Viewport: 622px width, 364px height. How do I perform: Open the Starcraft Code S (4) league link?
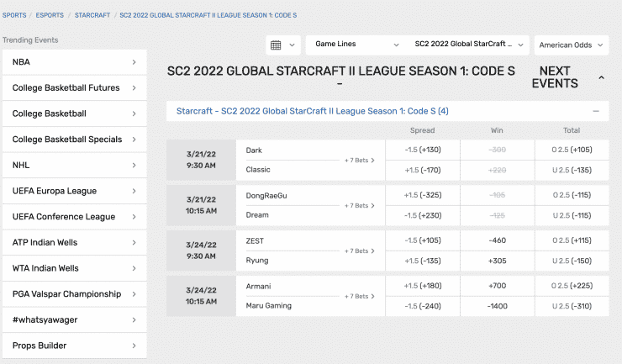(x=312, y=111)
